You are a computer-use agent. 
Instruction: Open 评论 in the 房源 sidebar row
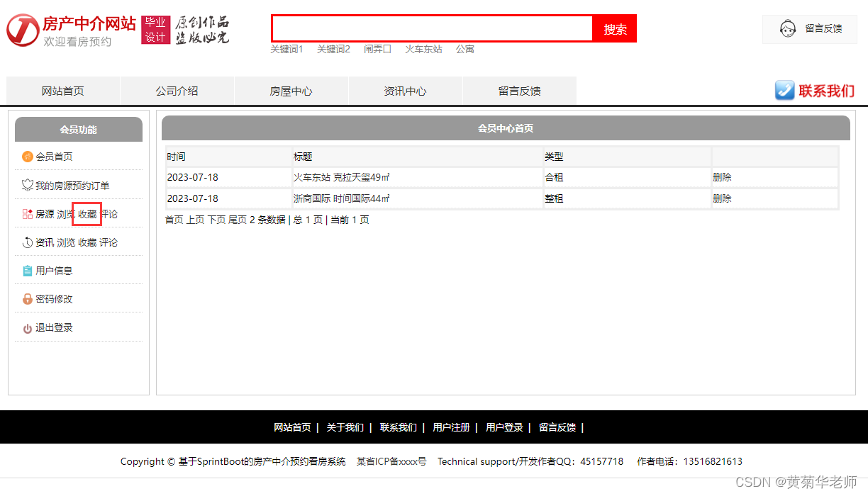[x=108, y=214]
